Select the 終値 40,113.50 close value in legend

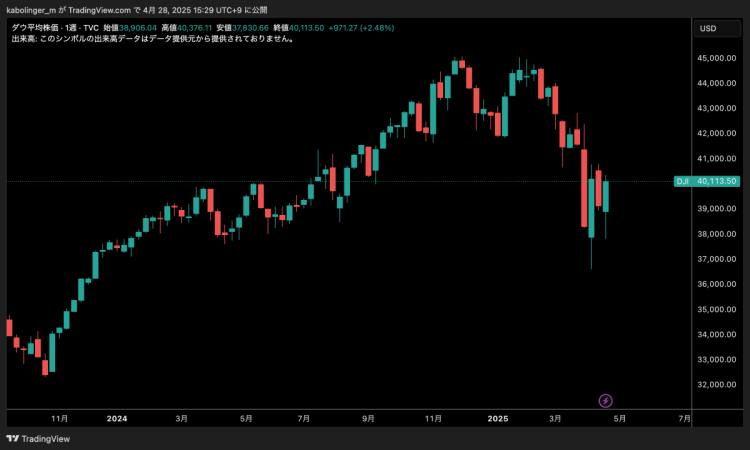pyautogui.click(x=298, y=28)
